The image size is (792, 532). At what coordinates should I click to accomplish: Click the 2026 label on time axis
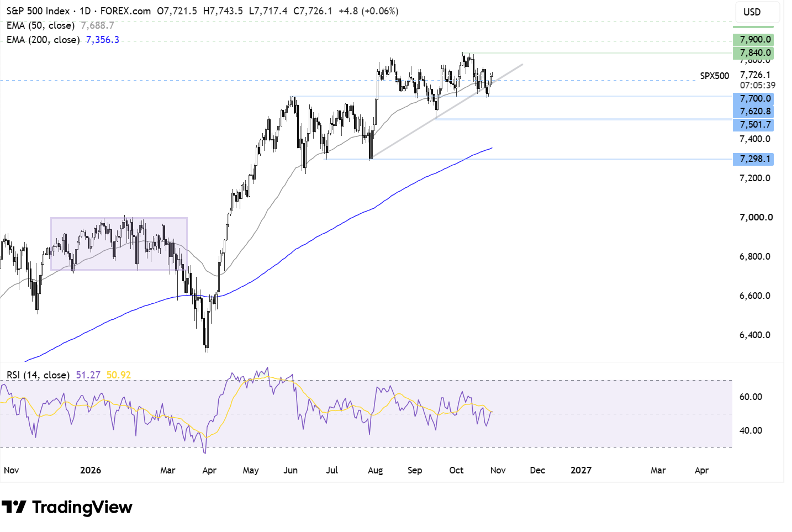(x=91, y=470)
